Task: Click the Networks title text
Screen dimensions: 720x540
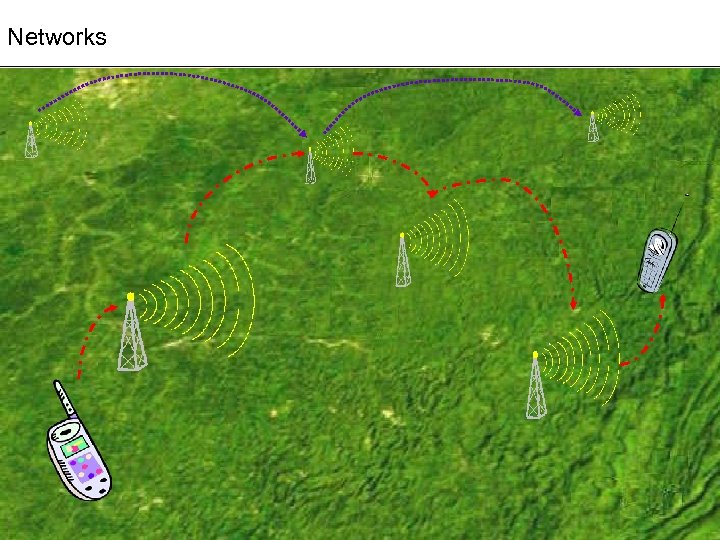Action: pyautogui.click(x=57, y=37)
